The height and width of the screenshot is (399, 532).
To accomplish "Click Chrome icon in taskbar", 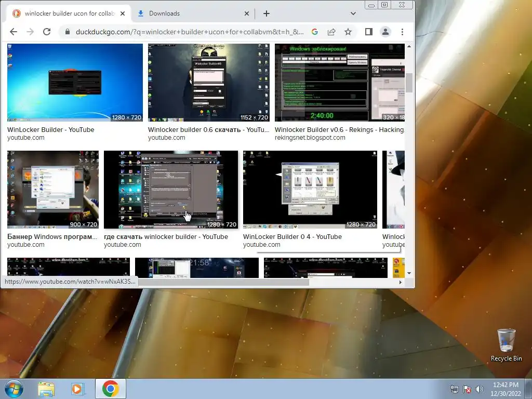I will [110, 389].
